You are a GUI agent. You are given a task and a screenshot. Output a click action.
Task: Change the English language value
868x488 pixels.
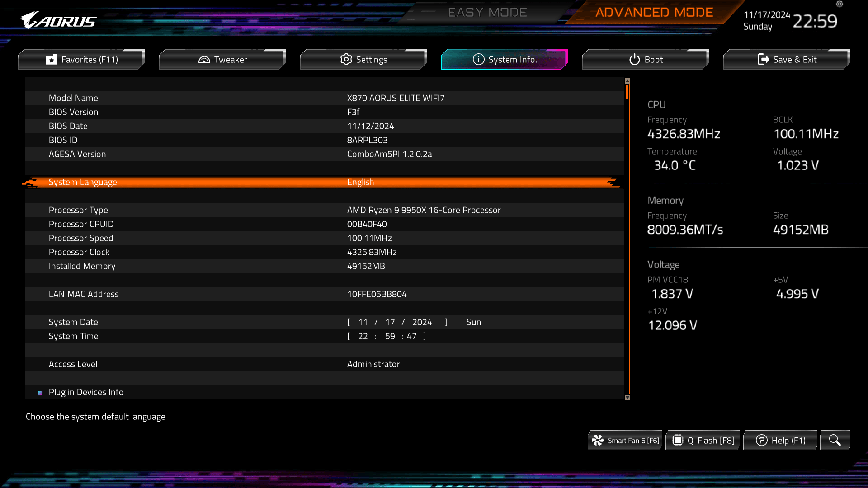pyautogui.click(x=360, y=182)
